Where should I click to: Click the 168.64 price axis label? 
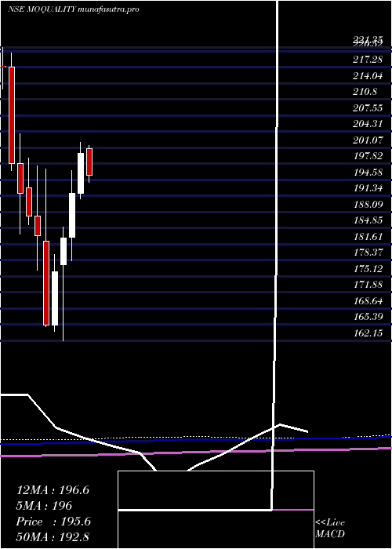(x=368, y=301)
